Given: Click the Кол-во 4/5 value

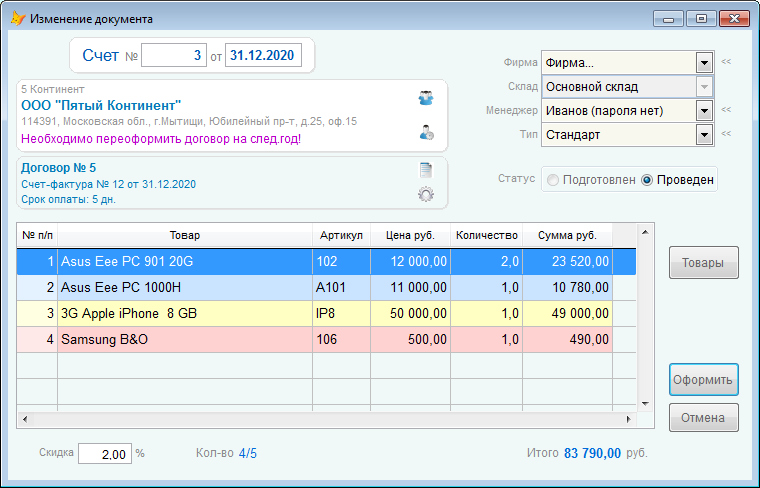Looking at the screenshot, I should tap(248, 454).
